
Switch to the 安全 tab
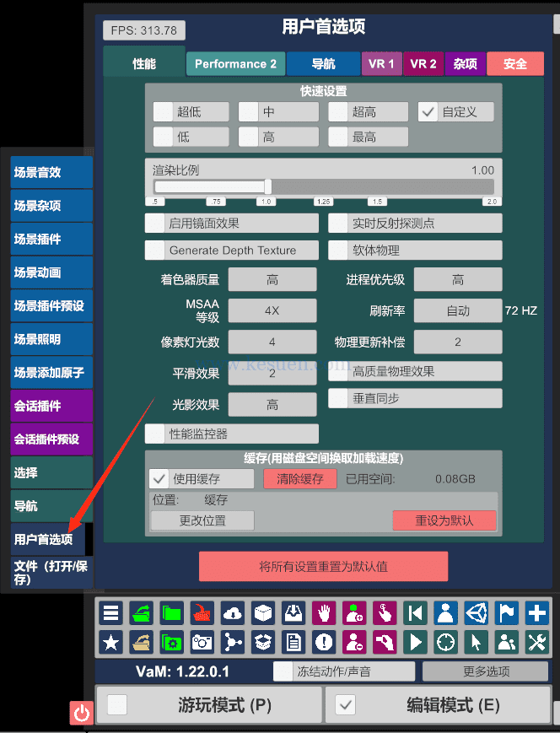[x=515, y=63]
